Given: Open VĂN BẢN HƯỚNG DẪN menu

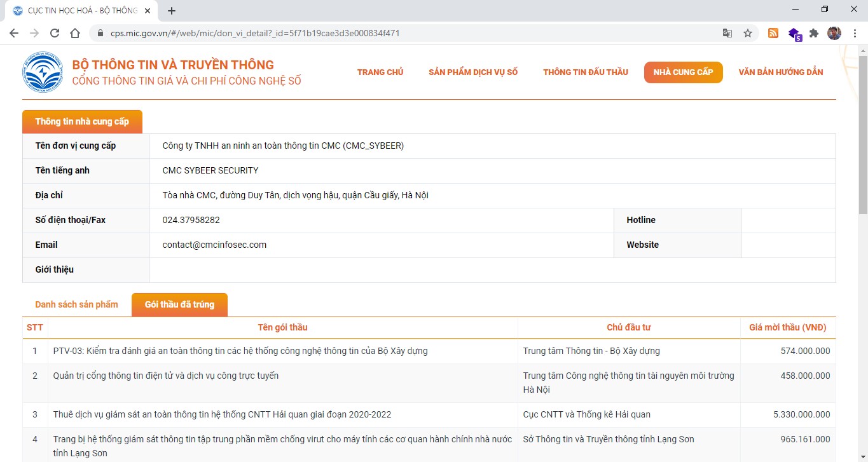Looking at the screenshot, I should coord(781,72).
